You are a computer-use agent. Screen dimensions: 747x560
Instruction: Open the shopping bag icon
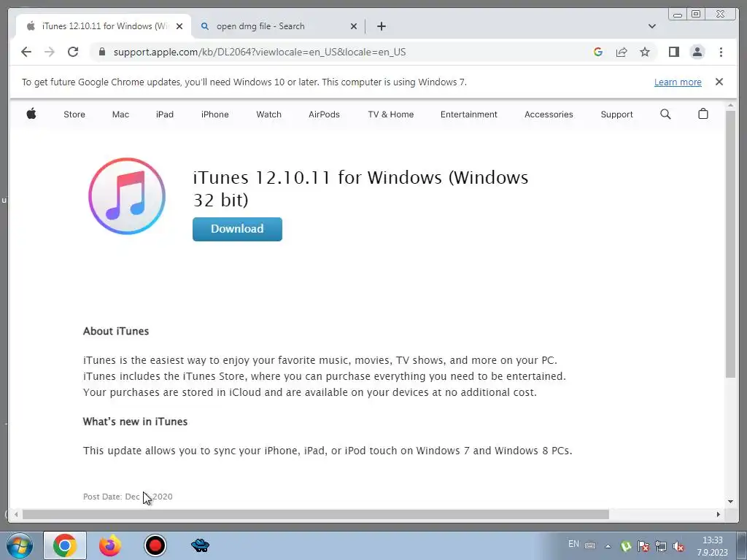703,114
